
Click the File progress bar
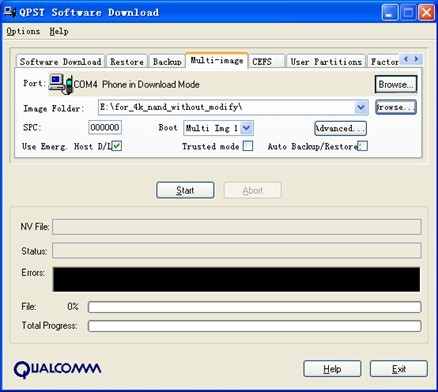click(254, 307)
